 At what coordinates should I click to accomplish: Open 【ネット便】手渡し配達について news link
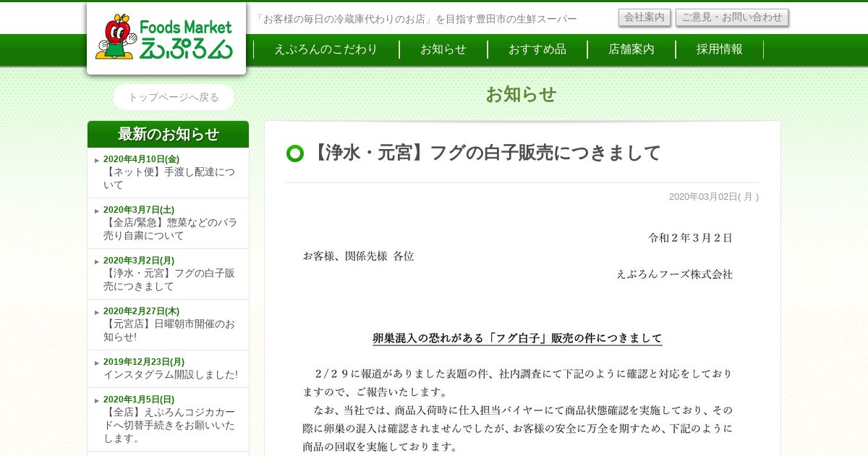click(169, 179)
